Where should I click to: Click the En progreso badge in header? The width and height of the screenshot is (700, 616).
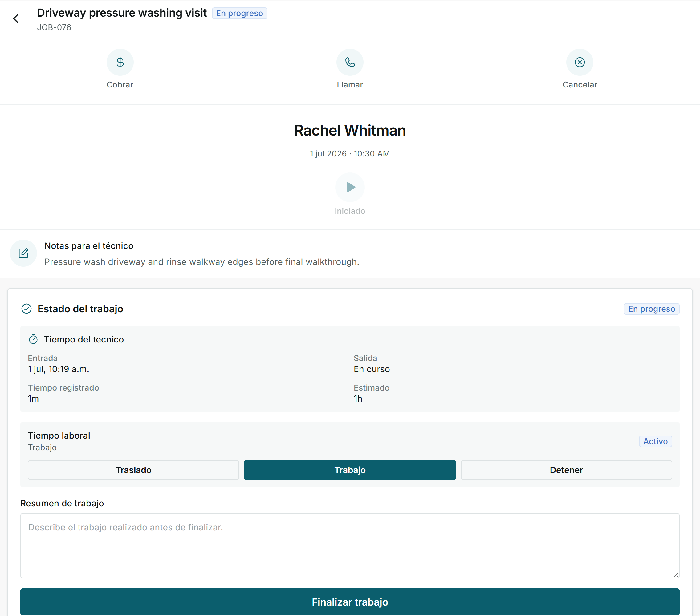coord(239,13)
